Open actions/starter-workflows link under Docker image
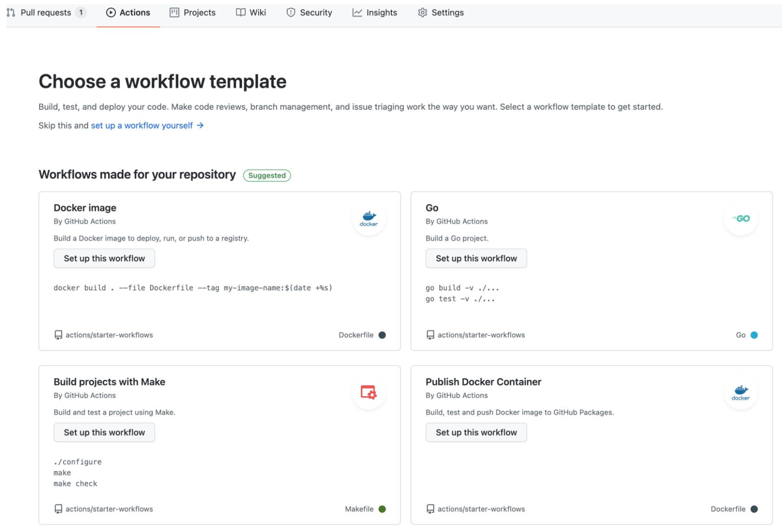 109,335
